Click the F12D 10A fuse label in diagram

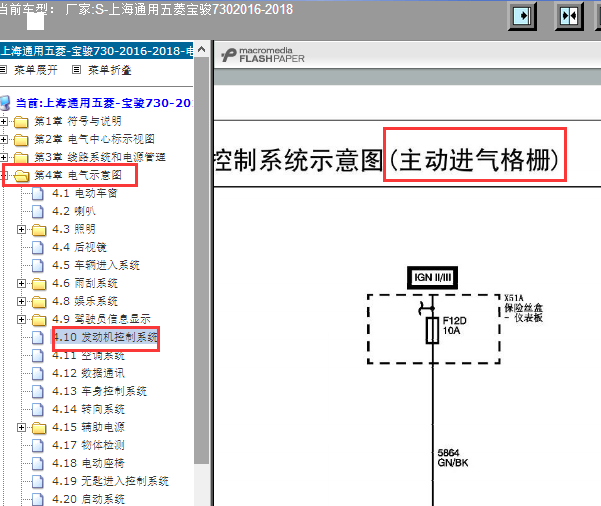[x=455, y=325]
